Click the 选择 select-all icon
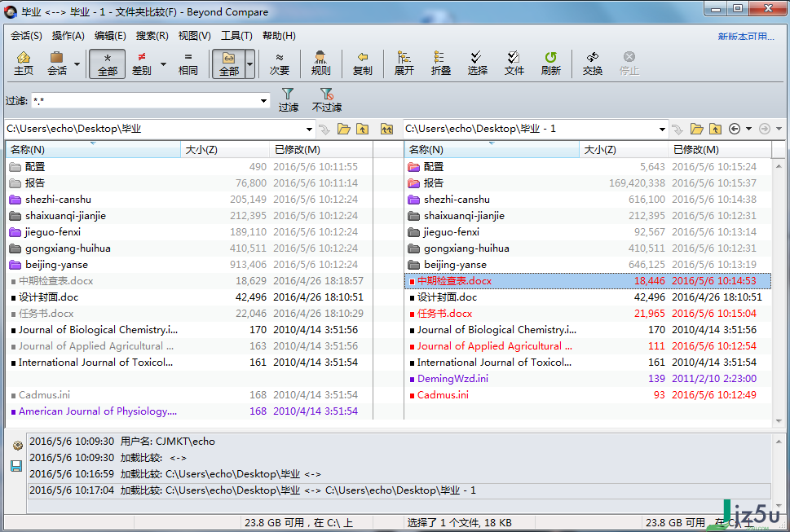Image resolution: width=790 pixels, height=532 pixels. [x=477, y=64]
